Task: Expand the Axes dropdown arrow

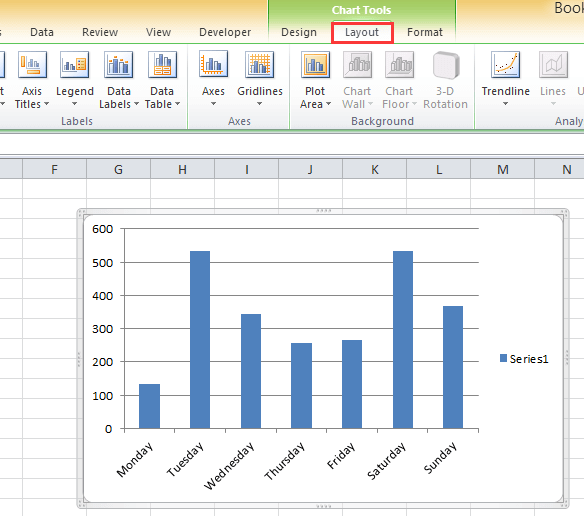Action: pyautogui.click(x=213, y=104)
